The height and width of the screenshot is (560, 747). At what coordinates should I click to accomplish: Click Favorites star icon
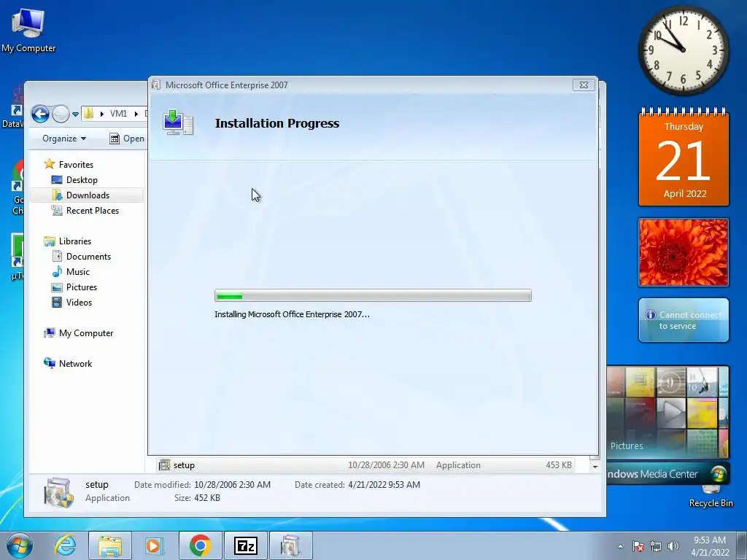[50, 164]
